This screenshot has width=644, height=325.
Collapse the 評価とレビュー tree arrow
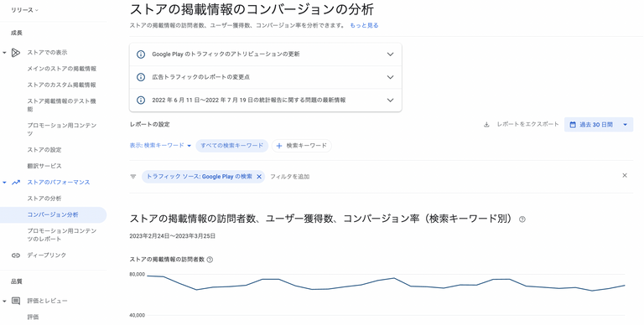pos(4,302)
